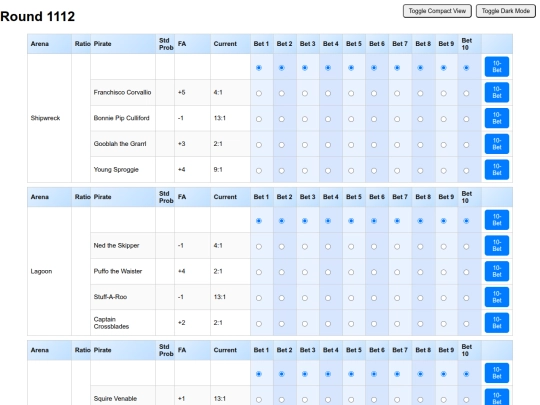Image resolution: width=540 pixels, height=405 pixels.
Task: Select Bet 1 radio for Franchisco Corvallio
Action: click(x=259, y=93)
